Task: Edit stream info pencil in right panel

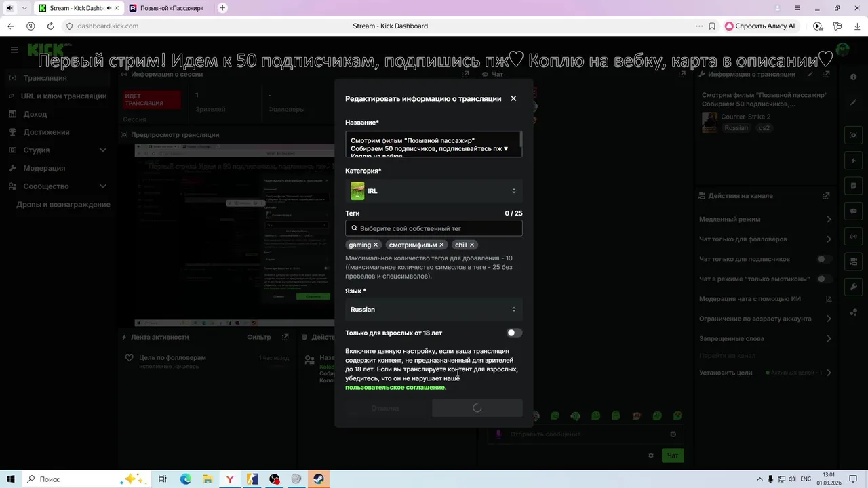Action: pos(810,75)
